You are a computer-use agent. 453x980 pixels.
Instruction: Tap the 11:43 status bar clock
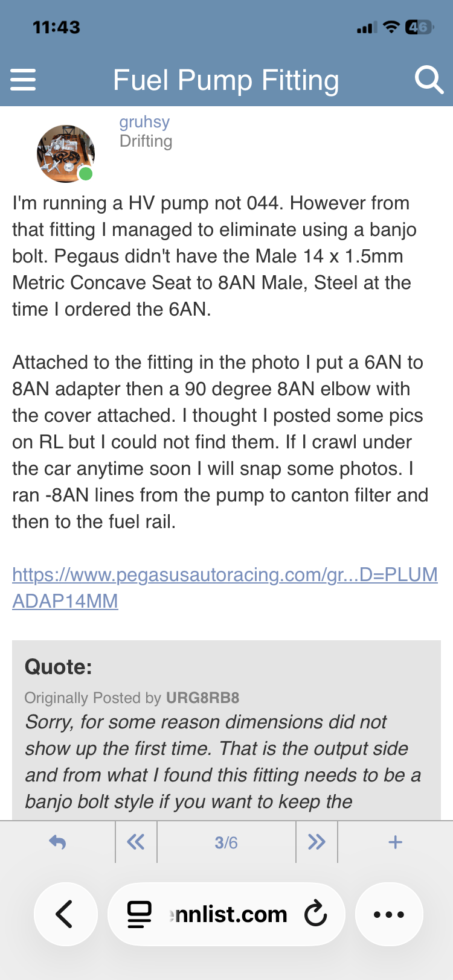point(56,27)
